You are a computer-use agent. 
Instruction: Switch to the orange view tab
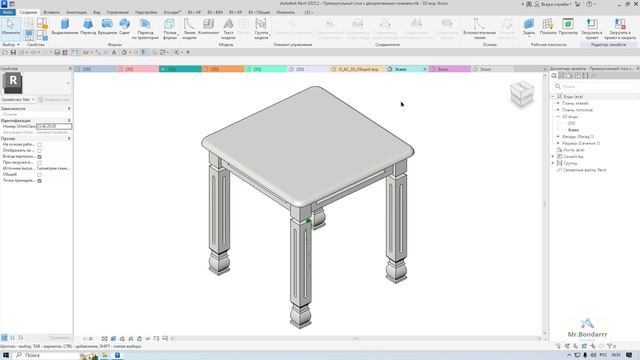pyautogui.click(x=222, y=69)
